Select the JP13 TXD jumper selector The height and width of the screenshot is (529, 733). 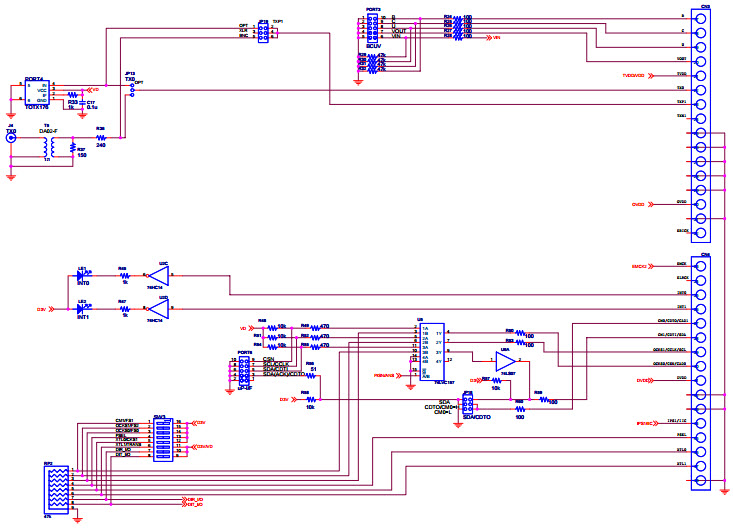tap(131, 89)
